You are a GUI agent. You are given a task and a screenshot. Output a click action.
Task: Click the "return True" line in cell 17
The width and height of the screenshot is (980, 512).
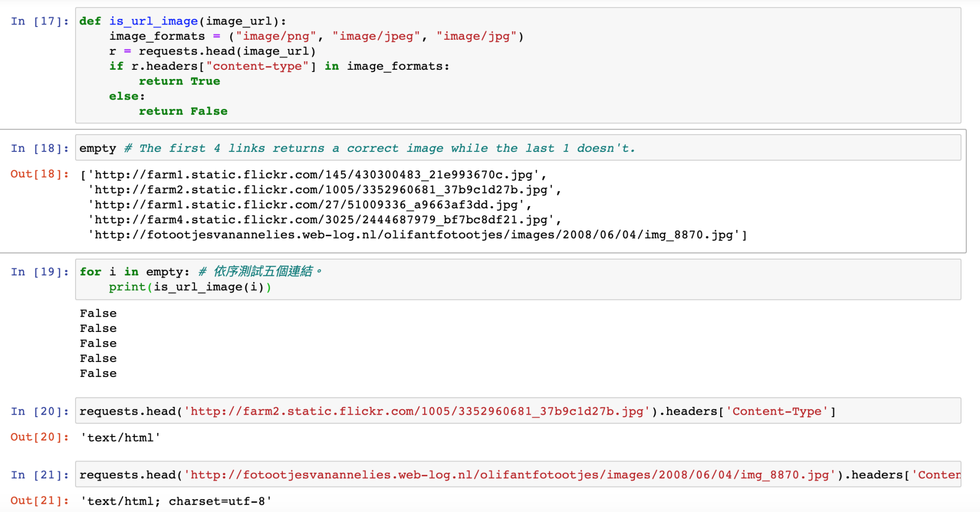[179, 82]
